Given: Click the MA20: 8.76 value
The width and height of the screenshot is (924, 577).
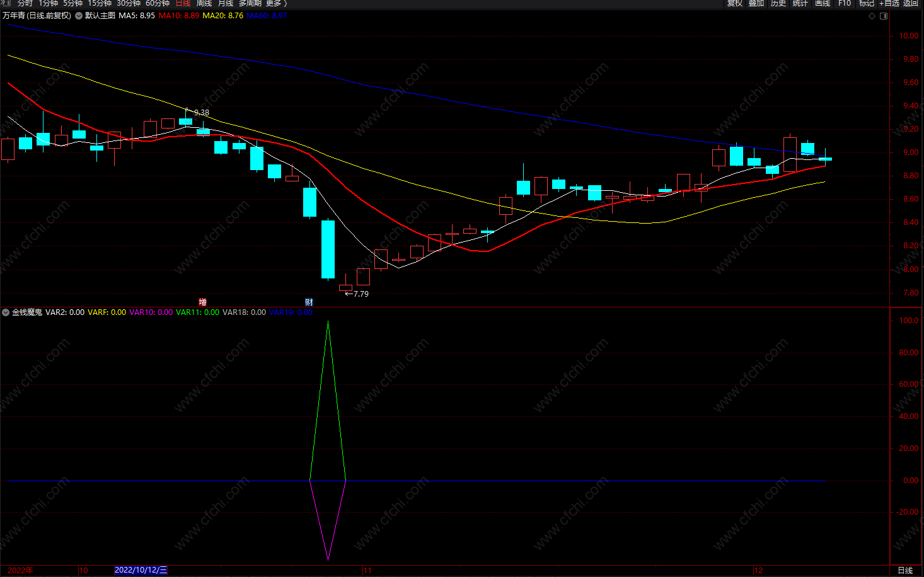Looking at the screenshot, I should click(222, 16).
